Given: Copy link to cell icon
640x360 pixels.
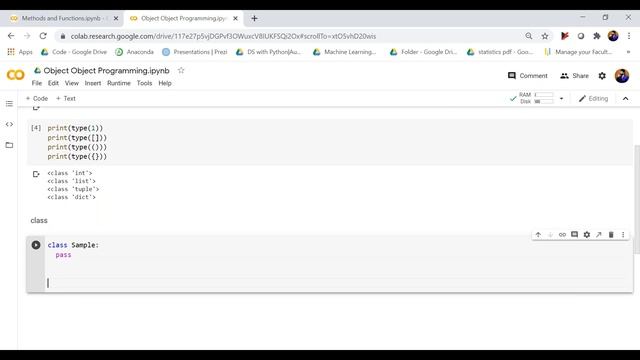Looking at the screenshot, I should (562, 235).
